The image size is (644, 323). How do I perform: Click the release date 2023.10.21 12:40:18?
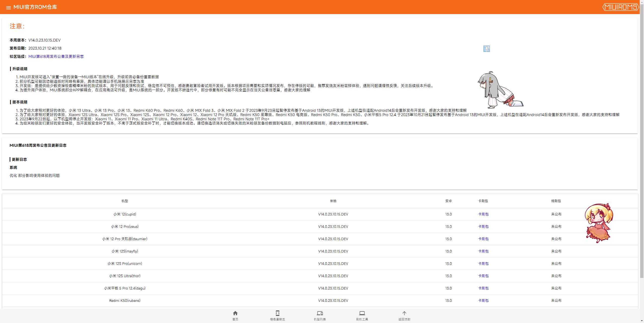tap(45, 48)
